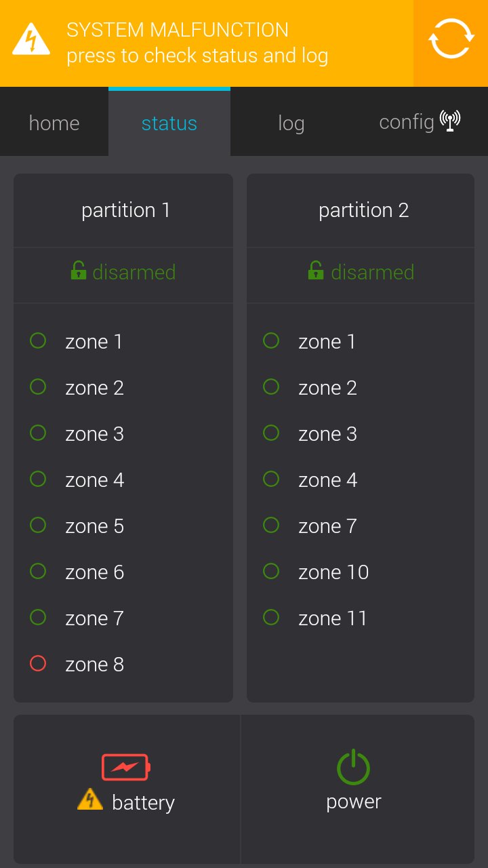Open the config tab
Image resolution: width=488 pixels, height=868 pixels.
(x=407, y=123)
